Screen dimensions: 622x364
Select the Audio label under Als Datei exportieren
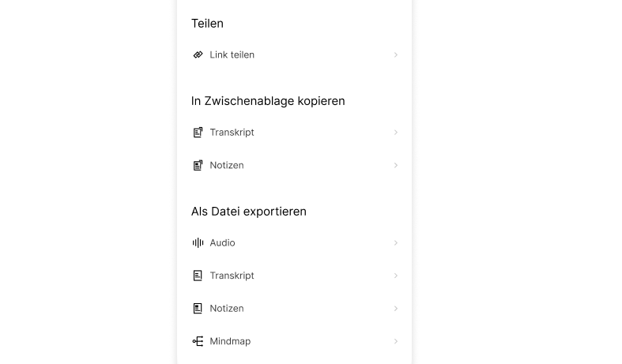[x=222, y=243]
